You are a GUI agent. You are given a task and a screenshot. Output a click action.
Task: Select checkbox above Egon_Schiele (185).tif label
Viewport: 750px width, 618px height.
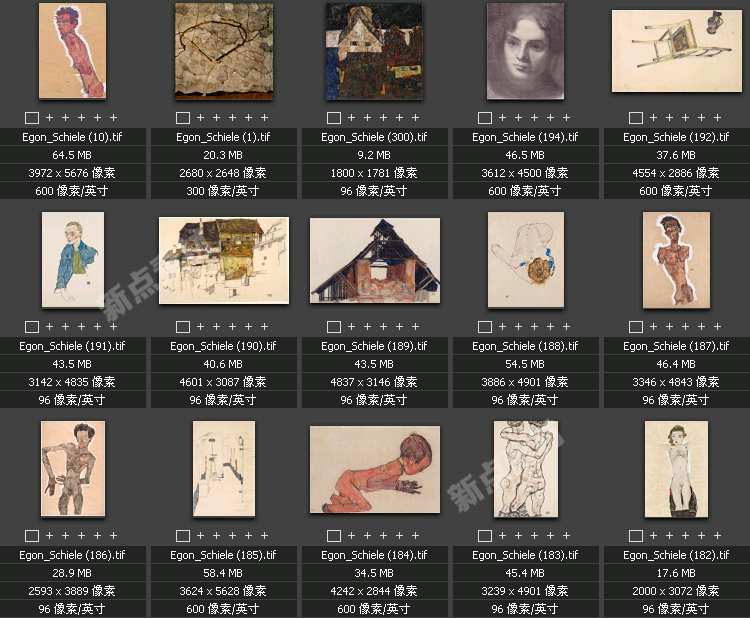tap(183, 536)
